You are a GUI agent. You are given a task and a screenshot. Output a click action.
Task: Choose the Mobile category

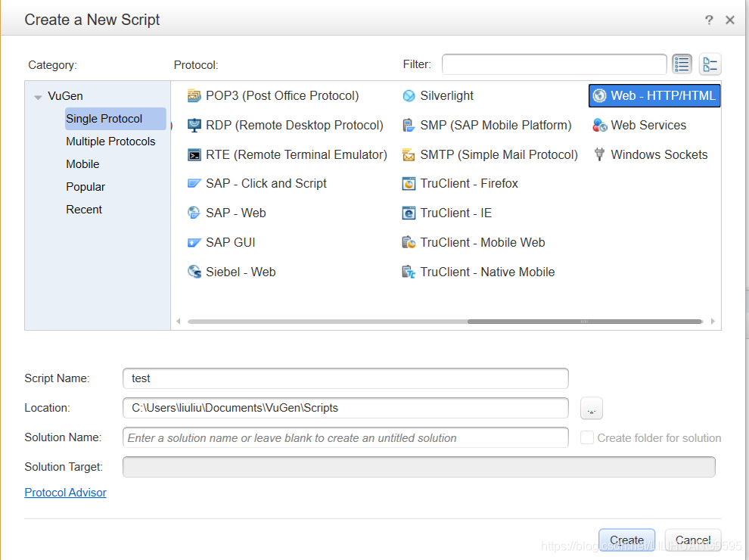[x=82, y=164]
